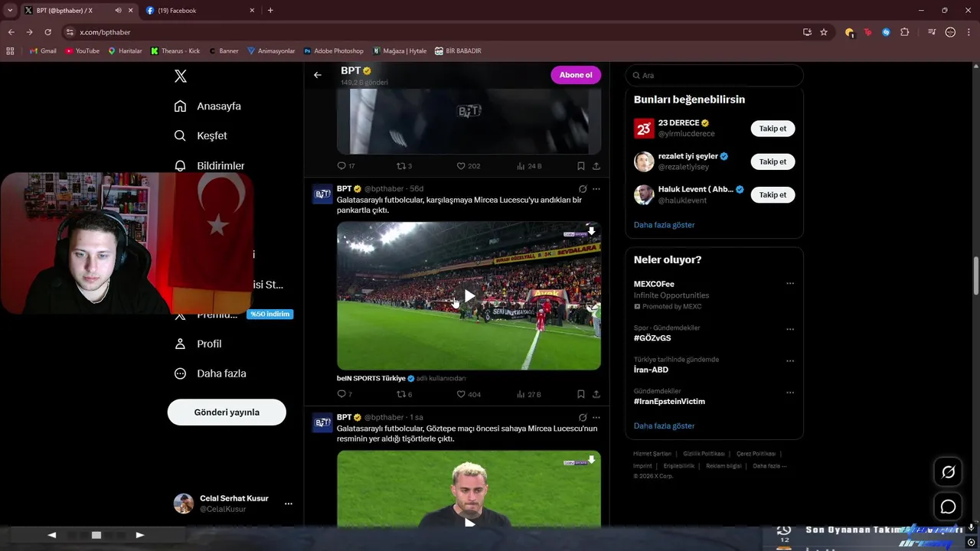Open Keşfet search page
The image size is (980, 551).
click(x=201, y=135)
